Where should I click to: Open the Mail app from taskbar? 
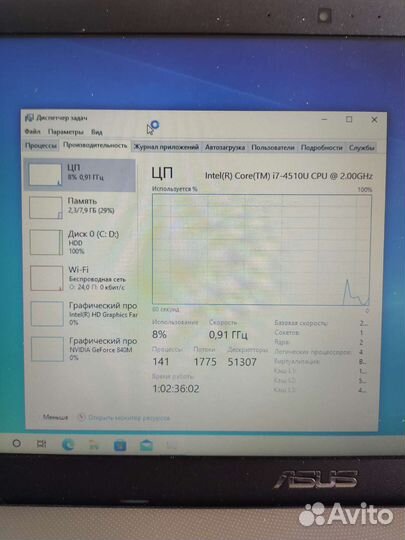pyautogui.click(x=146, y=446)
